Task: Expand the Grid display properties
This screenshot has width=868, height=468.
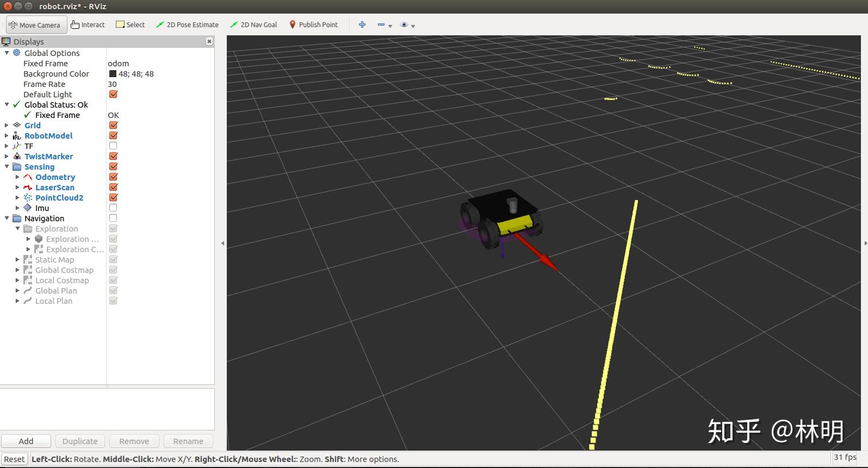Action: [x=7, y=125]
